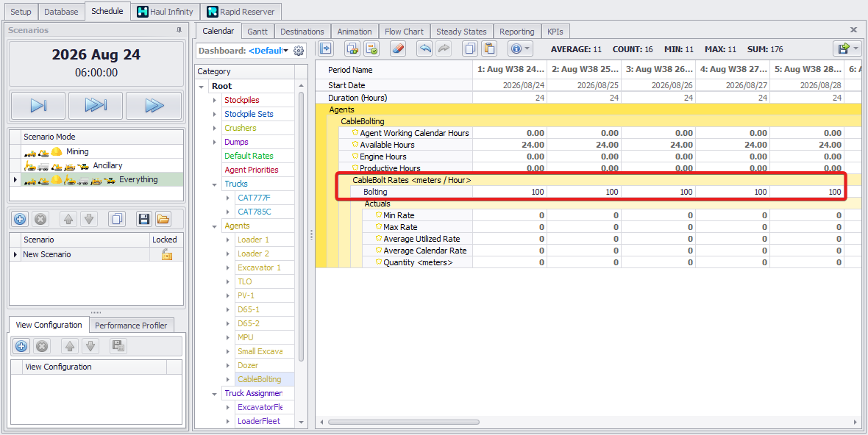Viewport: 868px width, 435px height.
Task: Open scenario via the folder icon
Action: tap(163, 219)
